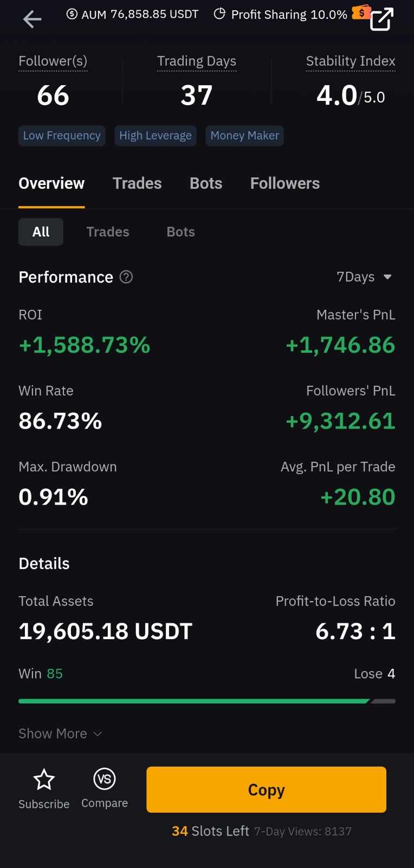
Task: Tap the AUM dollar coin icon
Action: tap(72, 14)
